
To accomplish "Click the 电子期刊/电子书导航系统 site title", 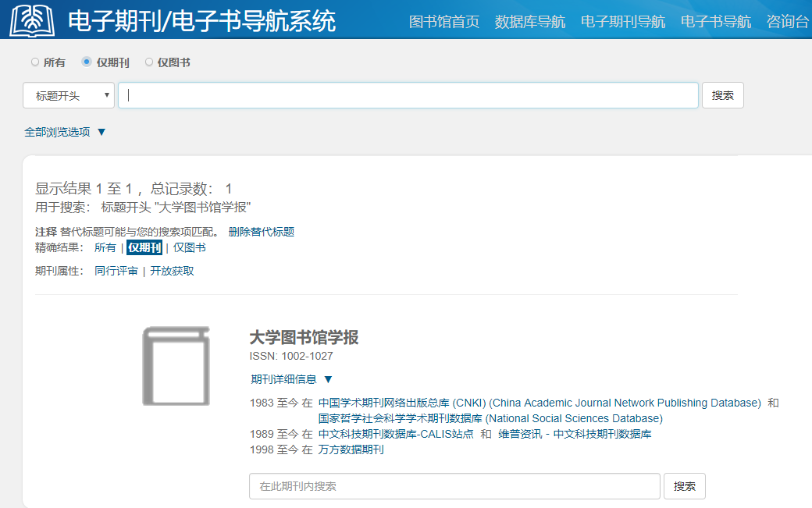I will tap(202, 22).
